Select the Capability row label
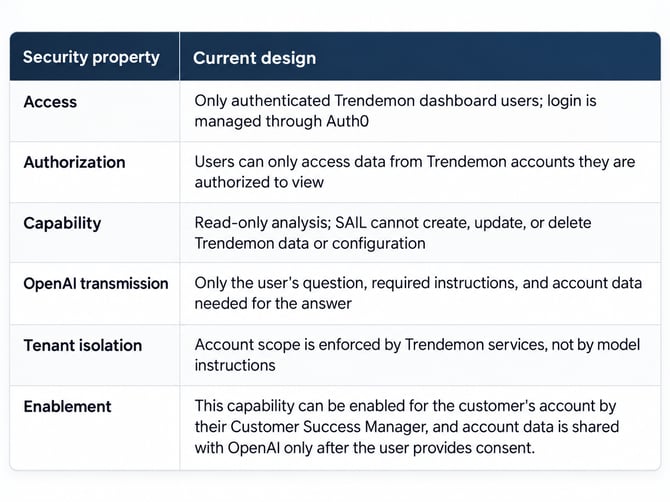This screenshot has height=502, width=670. (x=62, y=223)
